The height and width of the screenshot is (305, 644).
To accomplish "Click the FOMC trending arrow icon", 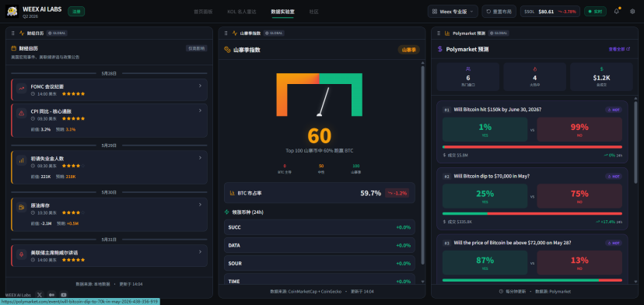I will click(21, 89).
